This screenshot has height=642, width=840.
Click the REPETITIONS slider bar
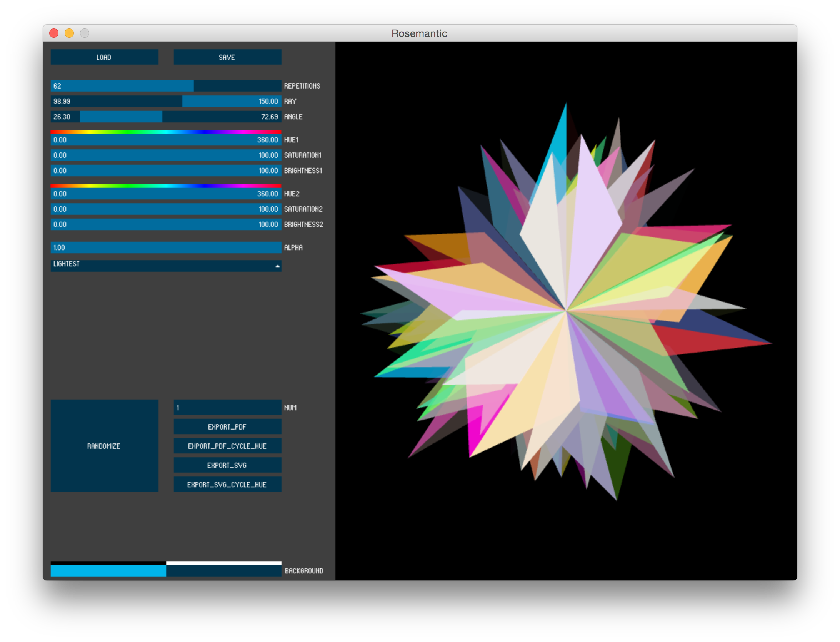pos(166,86)
